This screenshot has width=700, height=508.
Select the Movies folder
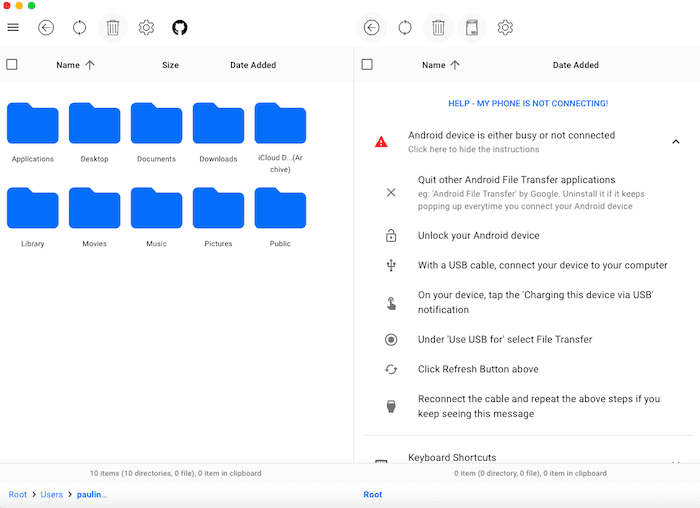tap(95, 218)
